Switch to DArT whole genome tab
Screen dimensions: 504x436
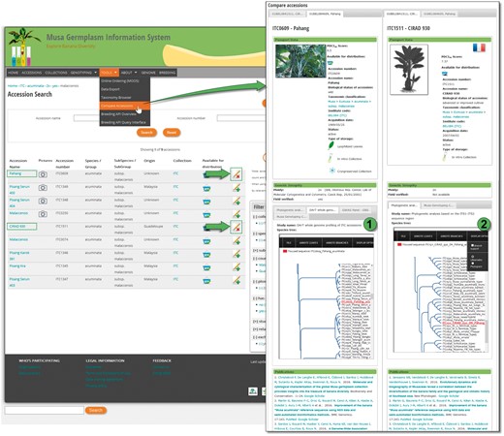coord(322,210)
